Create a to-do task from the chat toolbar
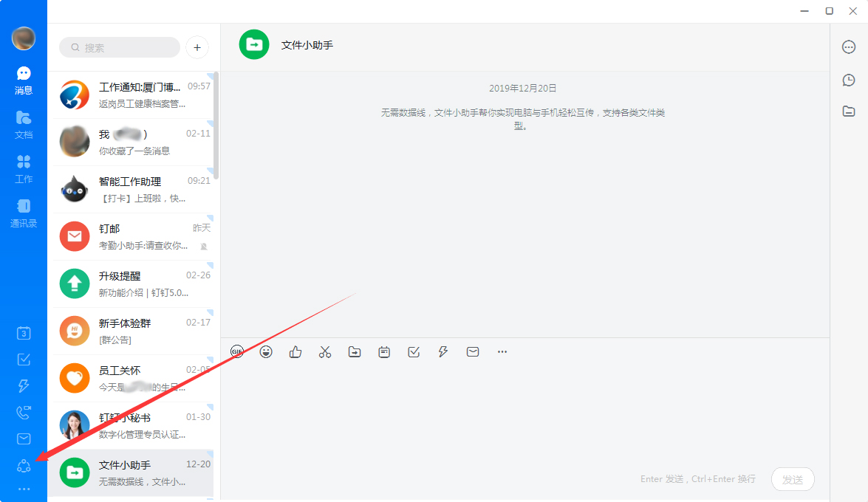The height and width of the screenshot is (502, 868). (x=414, y=352)
